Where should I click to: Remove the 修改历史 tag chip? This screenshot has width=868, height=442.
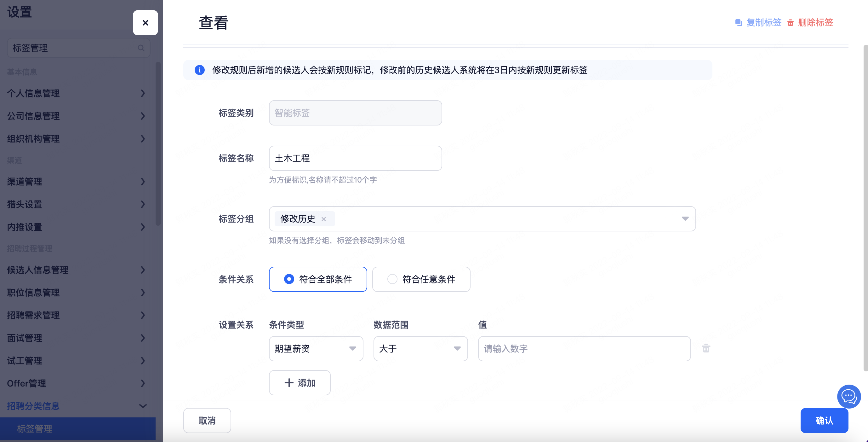[324, 219]
